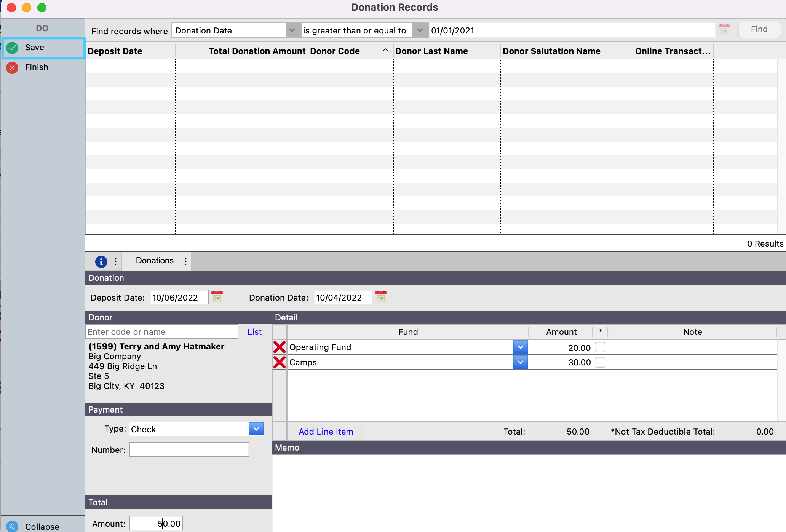
Task: Open the payment Type Check dropdown
Action: click(256, 429)
